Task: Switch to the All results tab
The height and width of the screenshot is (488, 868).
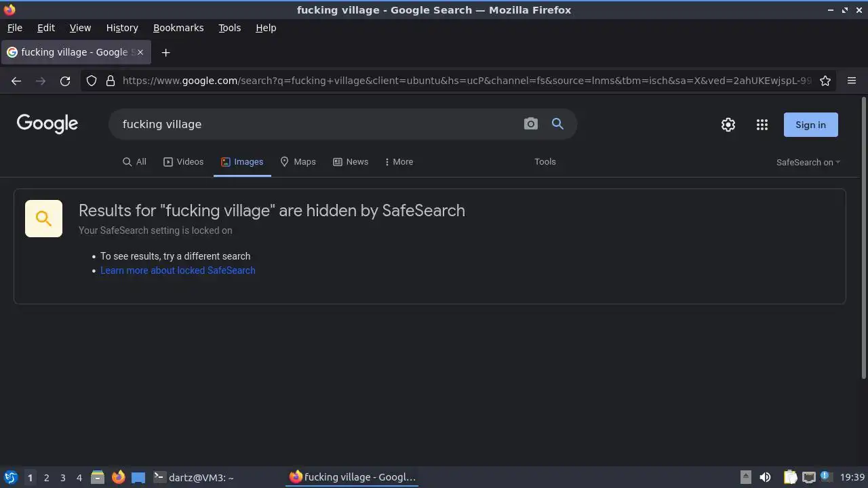Action: pyautogui.click(x=134, y=162)
